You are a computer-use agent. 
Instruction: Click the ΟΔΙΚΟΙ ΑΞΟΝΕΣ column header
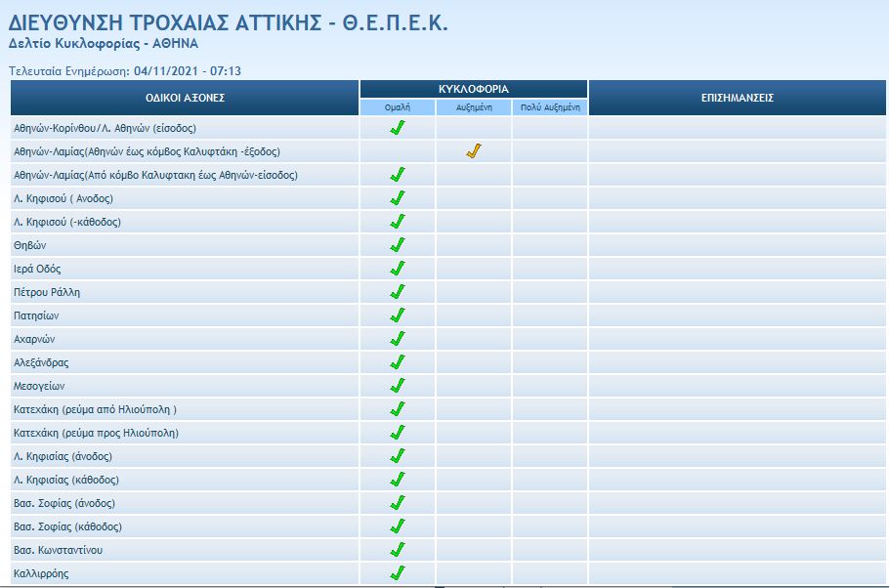click(185, 98)
